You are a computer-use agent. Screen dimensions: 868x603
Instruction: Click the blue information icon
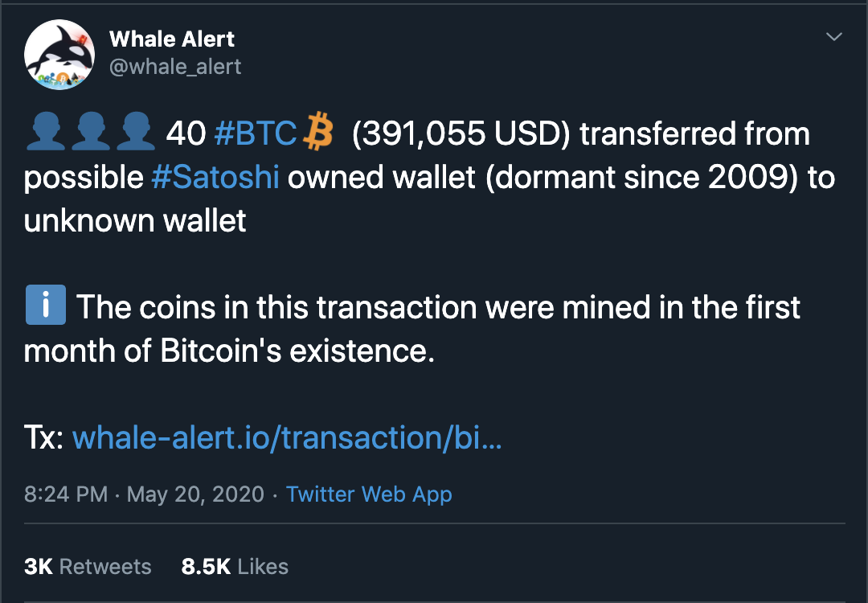(45, 308)
